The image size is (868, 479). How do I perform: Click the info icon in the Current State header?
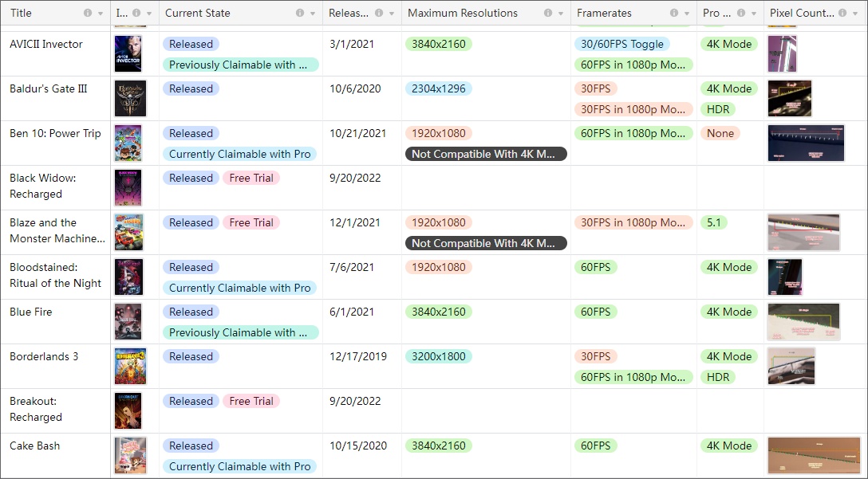point(300,13)
